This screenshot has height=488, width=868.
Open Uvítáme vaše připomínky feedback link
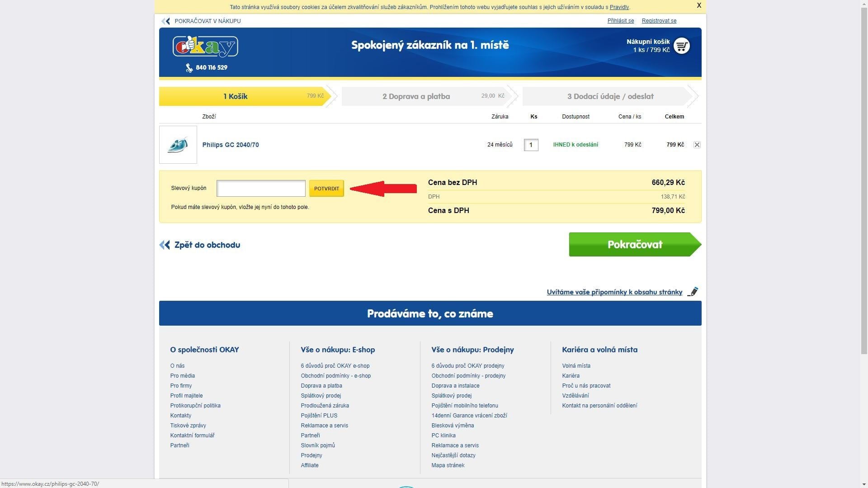click(x=614, y=292)
